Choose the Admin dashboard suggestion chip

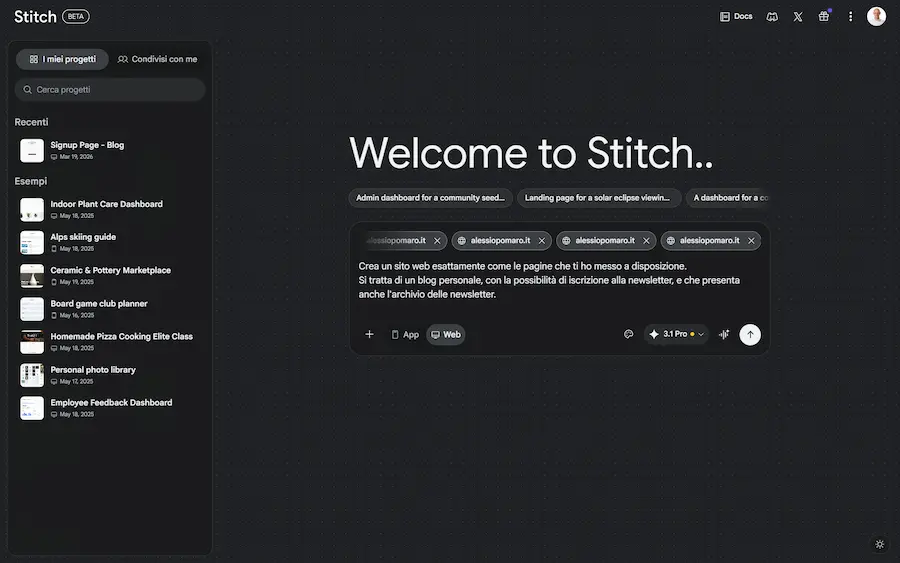431,198
